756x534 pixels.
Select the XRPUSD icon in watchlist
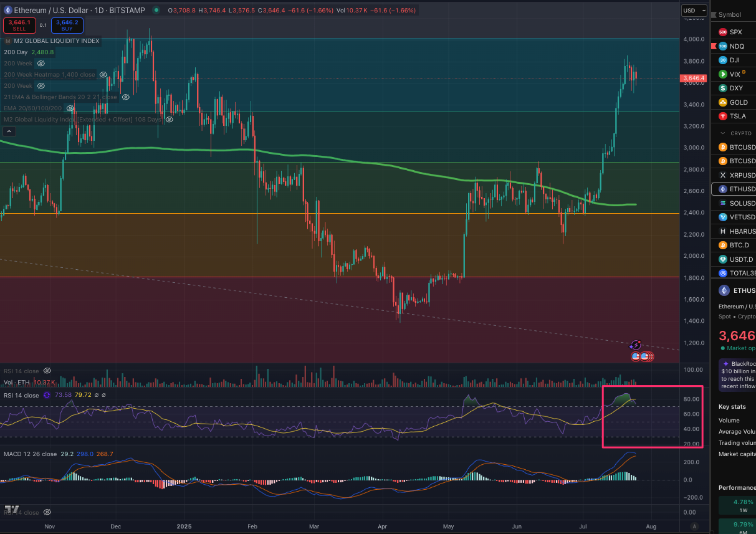723,175
